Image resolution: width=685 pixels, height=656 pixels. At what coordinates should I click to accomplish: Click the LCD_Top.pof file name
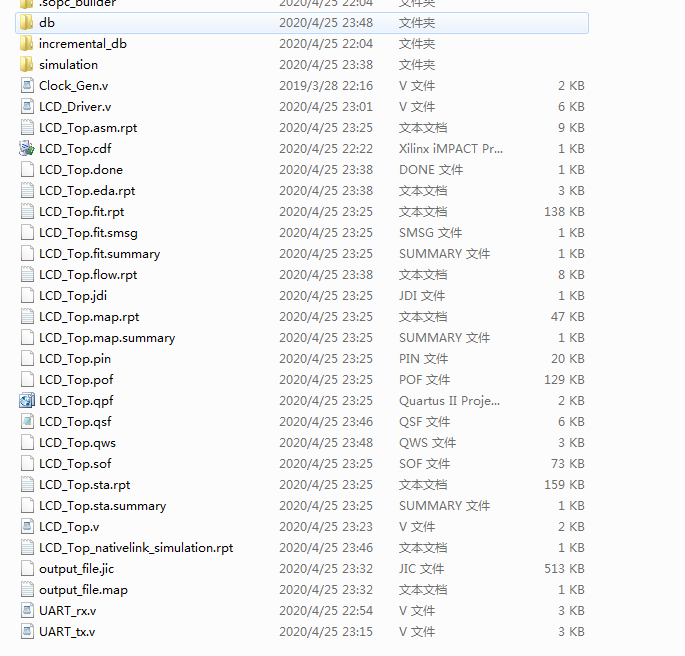click(75, 379)
